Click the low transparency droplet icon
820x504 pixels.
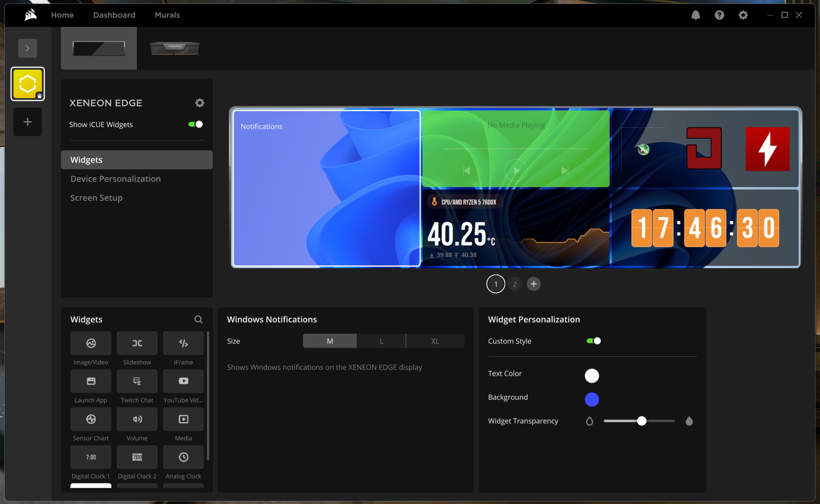point(589,421)
